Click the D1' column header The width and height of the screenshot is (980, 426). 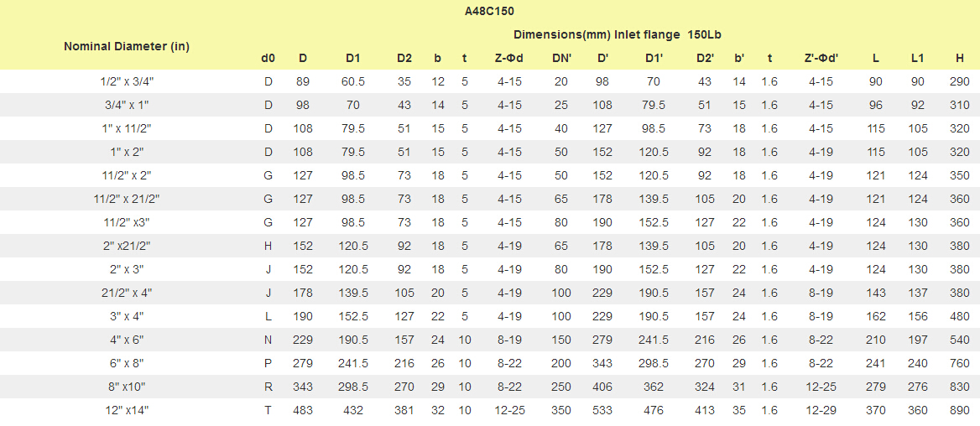[x=654, y=59]
